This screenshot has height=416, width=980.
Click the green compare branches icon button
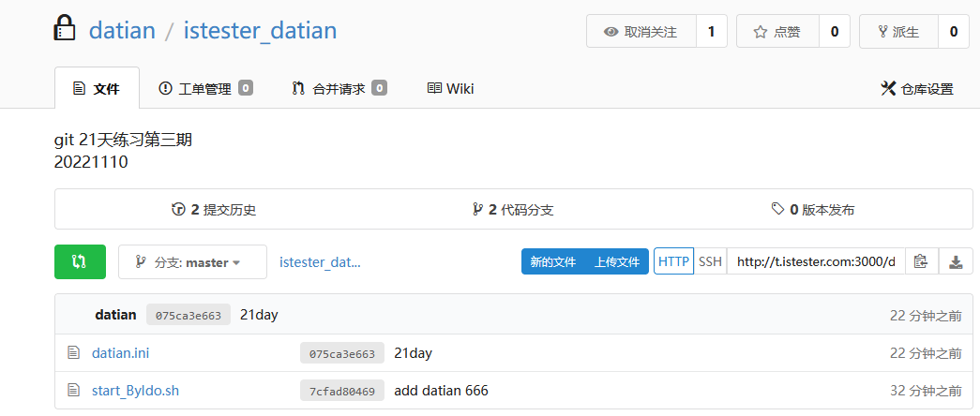pyautogui.click(x=80, y=261)
